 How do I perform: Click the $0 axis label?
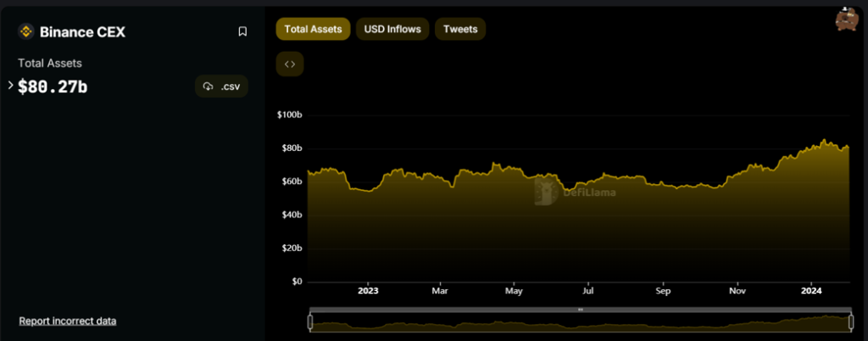click(x=296, y=282)
